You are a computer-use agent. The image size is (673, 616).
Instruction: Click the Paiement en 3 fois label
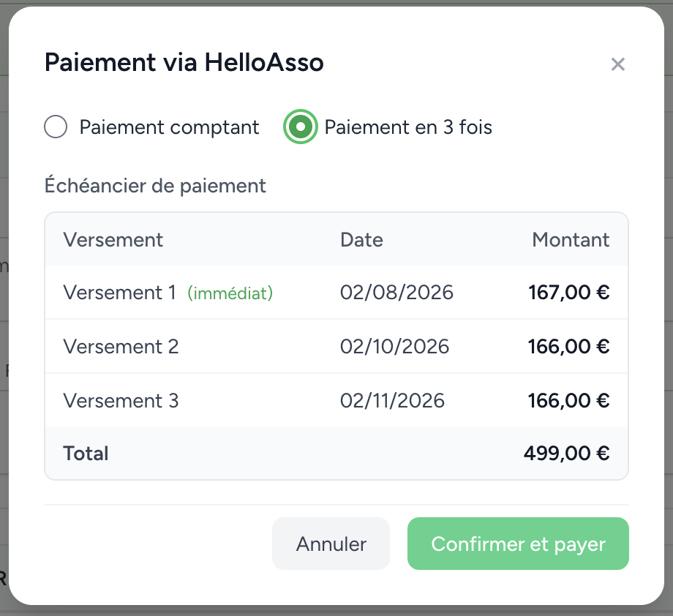pyautogui.click(x=408, y=127)
